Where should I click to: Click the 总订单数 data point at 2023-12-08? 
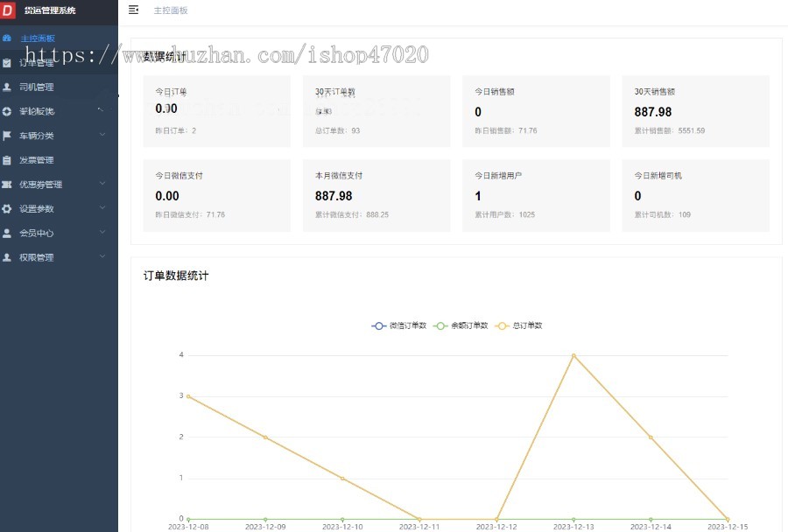click(188, 396)
